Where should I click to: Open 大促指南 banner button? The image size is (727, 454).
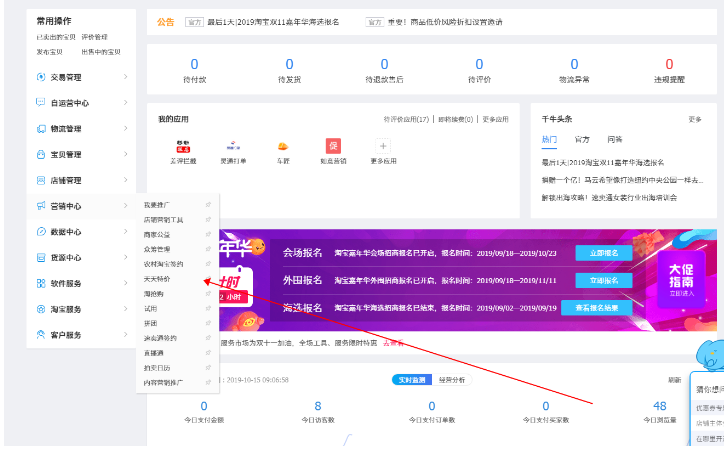point(681,279)
